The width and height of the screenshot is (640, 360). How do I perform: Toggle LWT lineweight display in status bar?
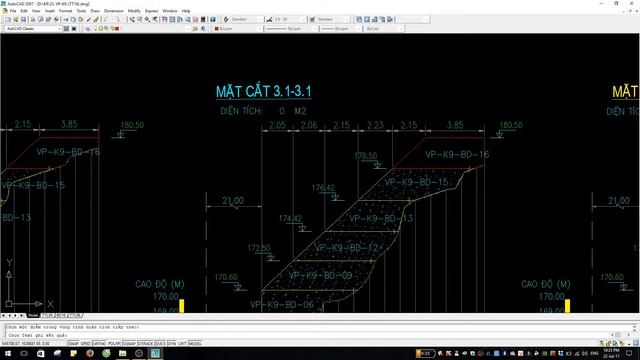(182, 344)
